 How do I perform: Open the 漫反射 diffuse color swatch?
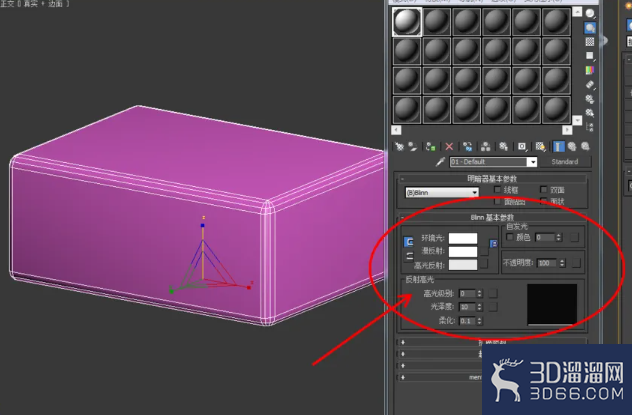click(463, 251)
